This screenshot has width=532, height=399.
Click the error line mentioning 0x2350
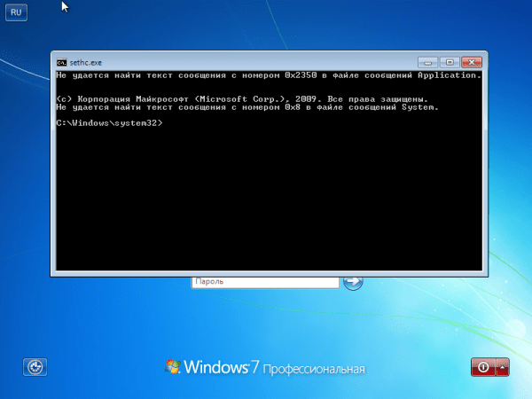(269, 75)
